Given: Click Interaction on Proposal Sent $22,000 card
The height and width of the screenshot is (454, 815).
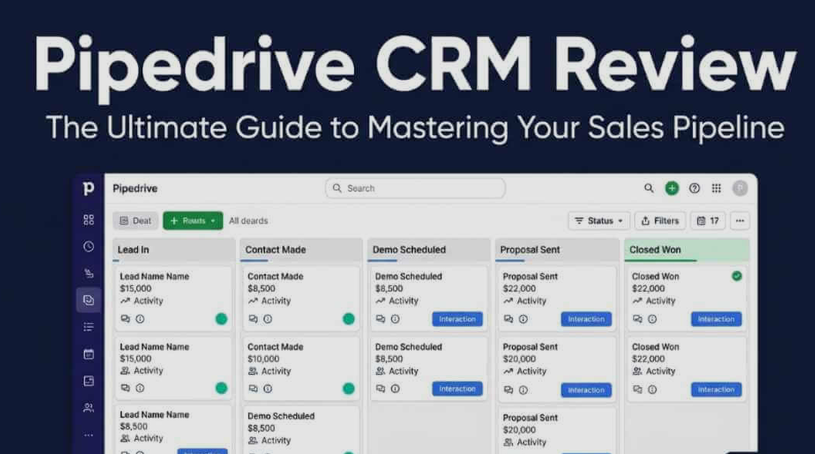Looking at the screenshot, I should [x=586, y=319].
